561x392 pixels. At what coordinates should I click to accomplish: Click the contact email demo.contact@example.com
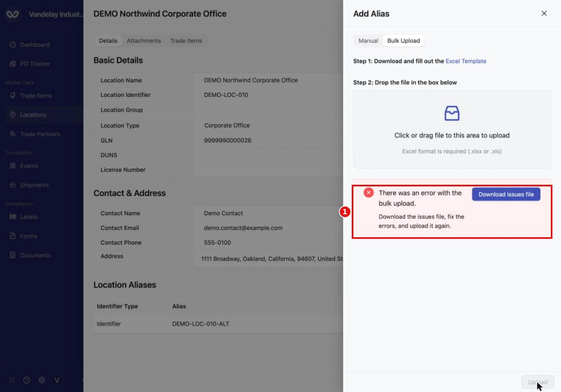pos(243,228)
